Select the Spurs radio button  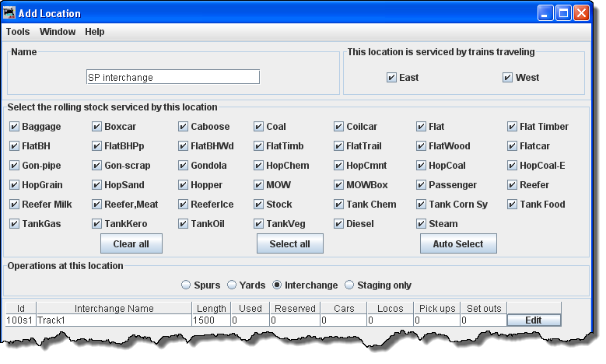(186, 285)
